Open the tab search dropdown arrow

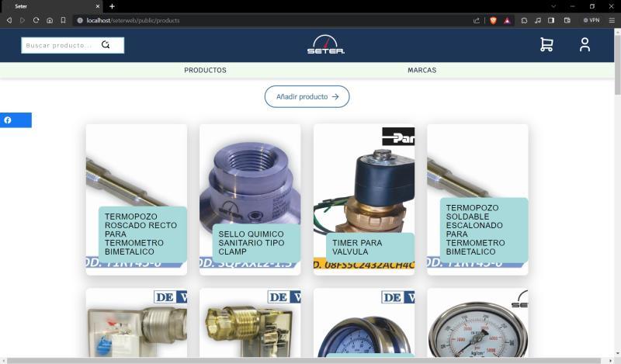click(x=553, y=6)
